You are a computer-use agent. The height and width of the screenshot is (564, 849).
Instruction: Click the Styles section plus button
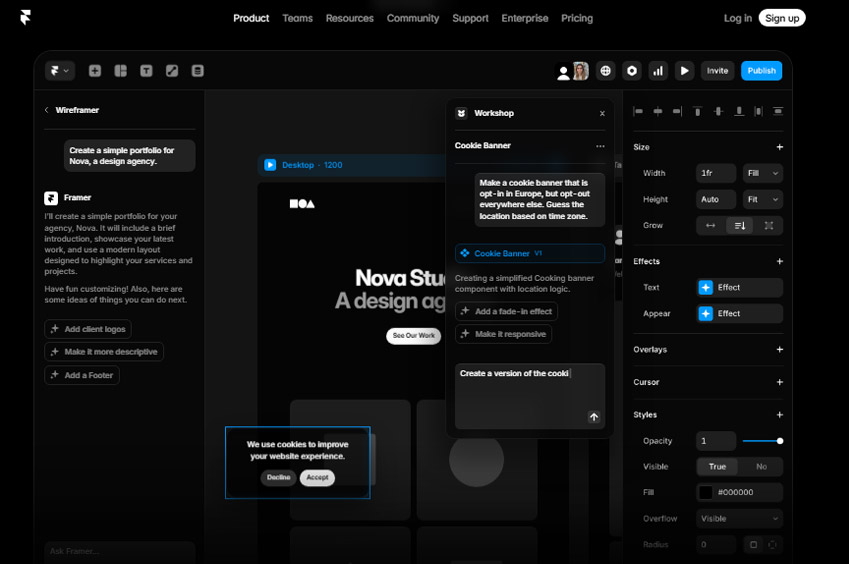pyautogui.click(x=780, y=415)
